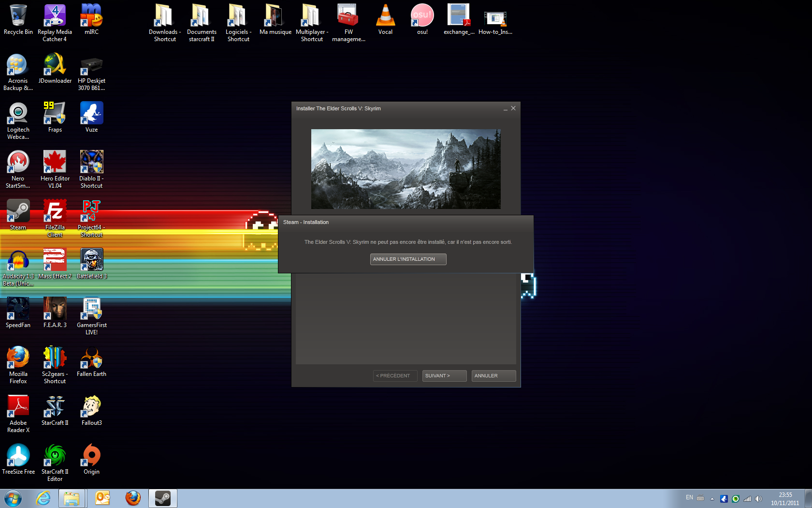Open the Windows Start menu
The height and width of the screenshot is (508, 812).
click(13, 498)
